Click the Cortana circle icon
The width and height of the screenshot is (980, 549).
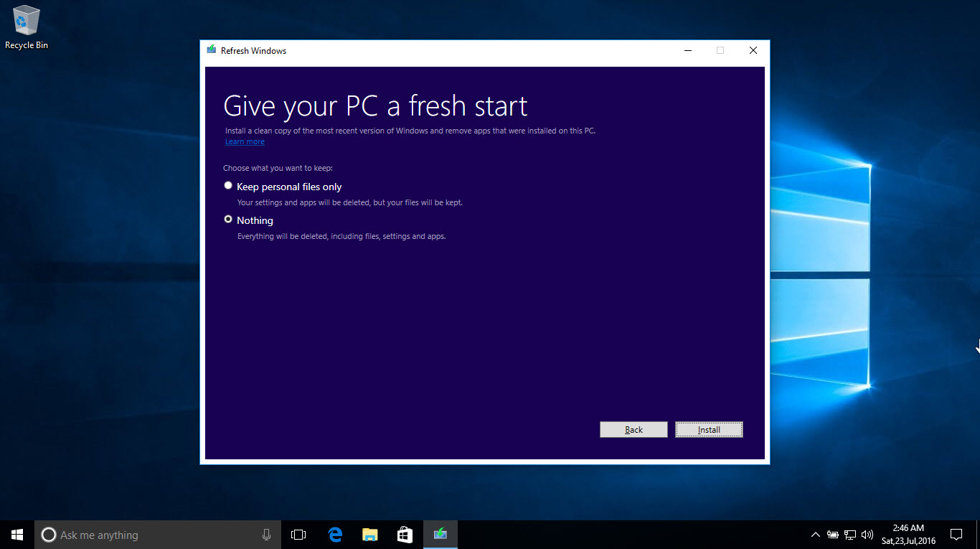tap(49, 535)
